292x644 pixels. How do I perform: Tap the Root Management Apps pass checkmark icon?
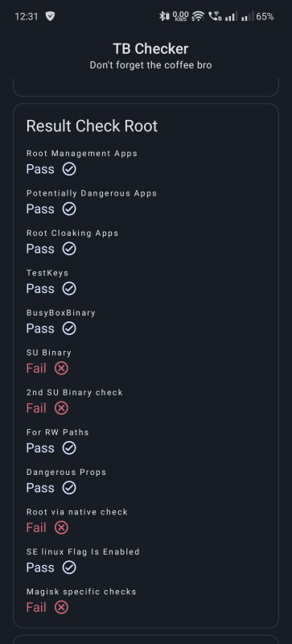[69, 169]
